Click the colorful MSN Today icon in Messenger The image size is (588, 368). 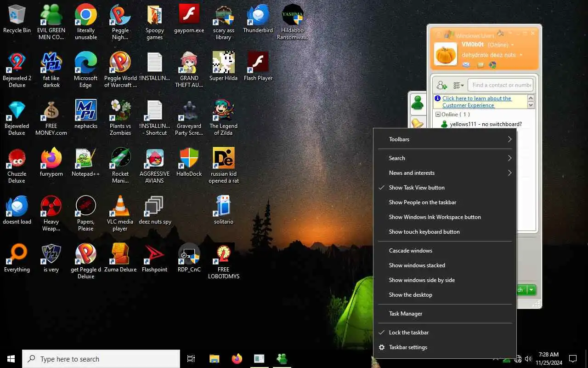pos(492,65)
